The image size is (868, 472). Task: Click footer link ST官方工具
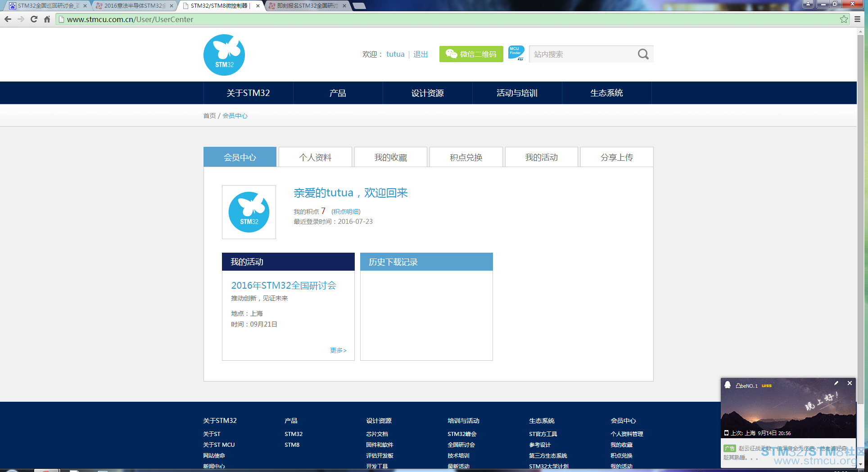[x=543, y=434]
